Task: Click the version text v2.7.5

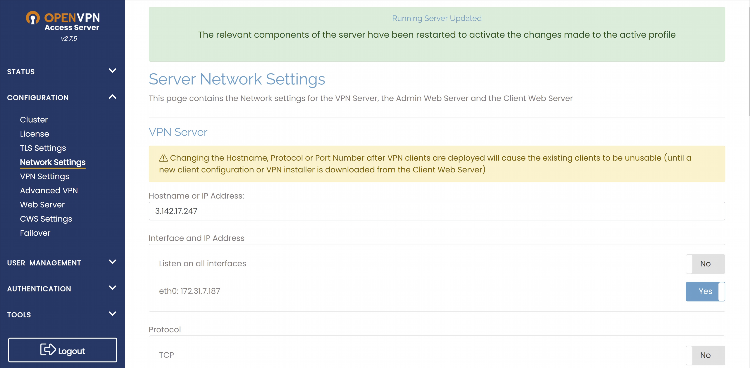Action: point(69,39)
